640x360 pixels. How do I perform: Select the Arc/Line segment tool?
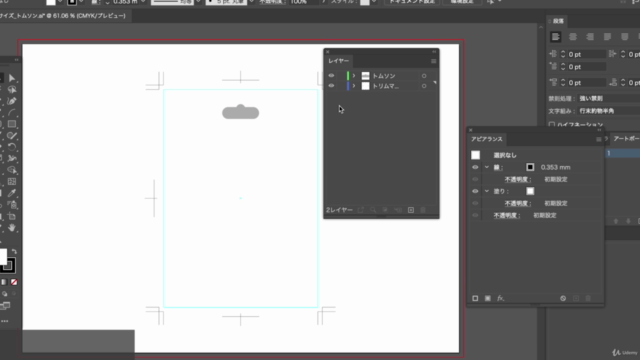[x=12, y=113]
